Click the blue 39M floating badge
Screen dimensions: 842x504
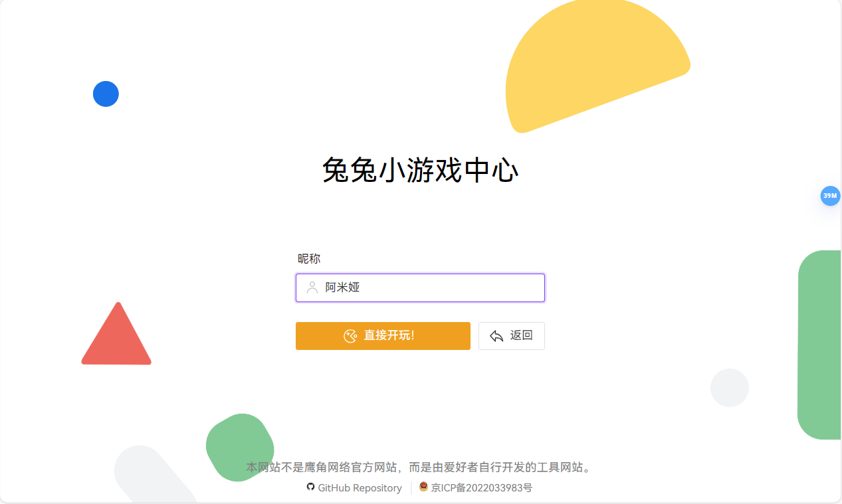pos(830,196)
